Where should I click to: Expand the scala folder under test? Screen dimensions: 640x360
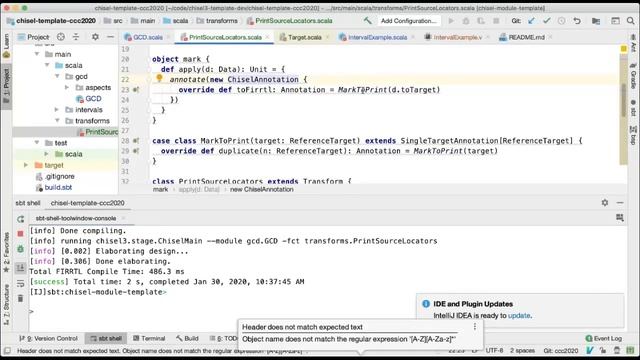pyautogui.click(x=47, y=154)
